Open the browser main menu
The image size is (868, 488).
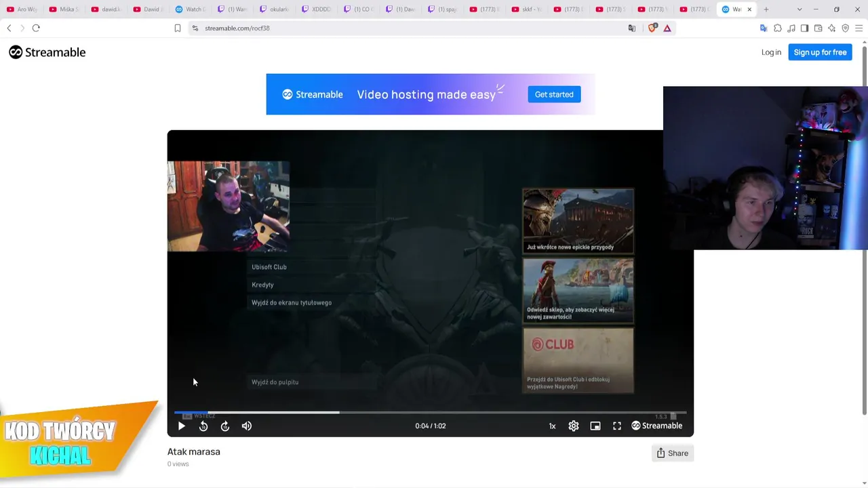coord(859,28)
